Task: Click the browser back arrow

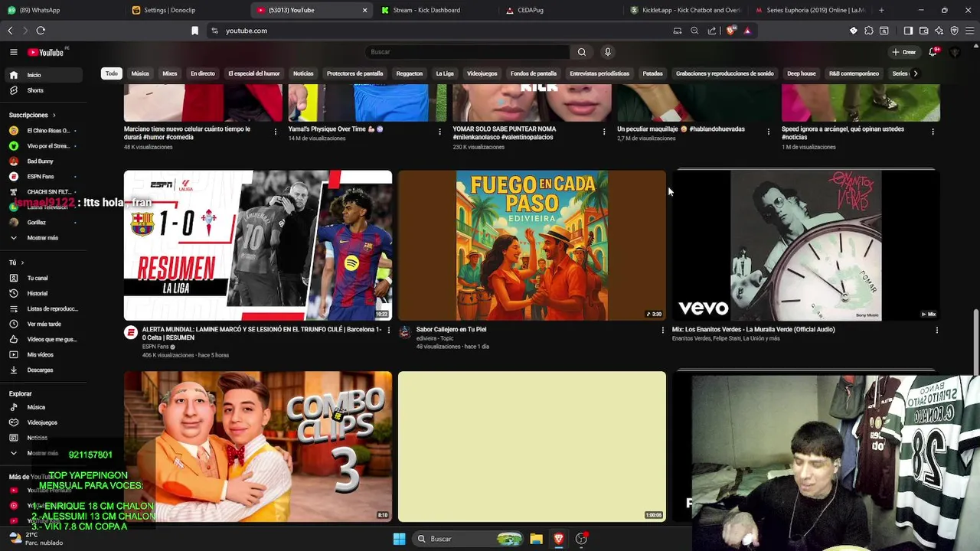Action: point(10,31)
